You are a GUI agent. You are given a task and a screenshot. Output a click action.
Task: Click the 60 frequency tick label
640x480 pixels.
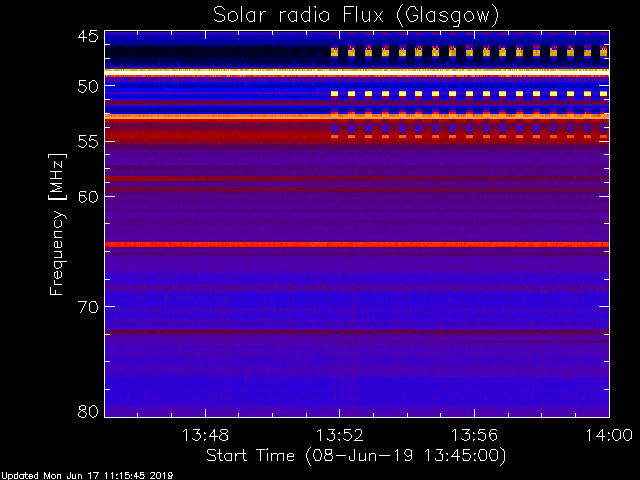click(88, 197)
